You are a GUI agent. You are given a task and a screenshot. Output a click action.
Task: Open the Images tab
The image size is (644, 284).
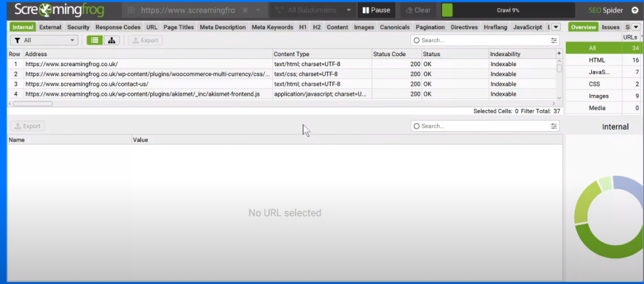[x=364, y=27]
